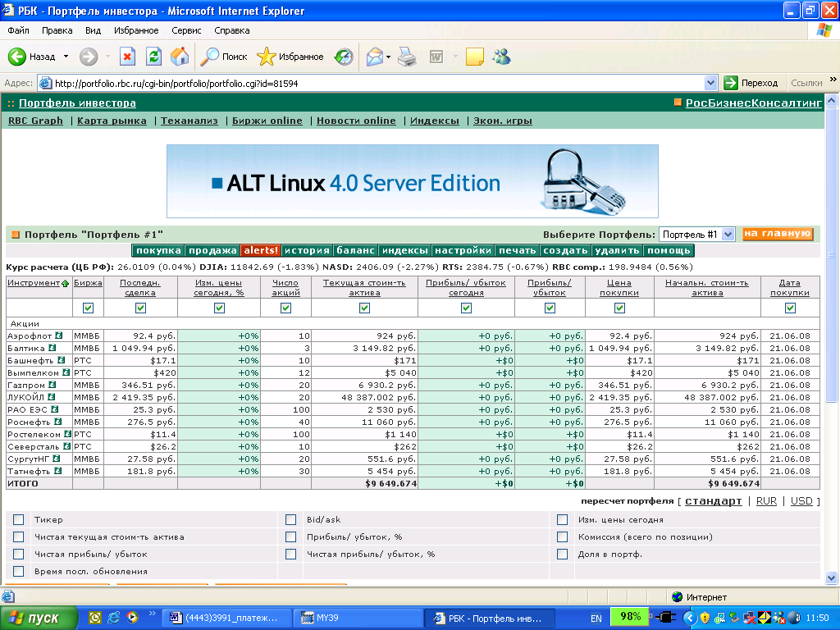Enable the Тикер checkbox

[x=19, y=519]
